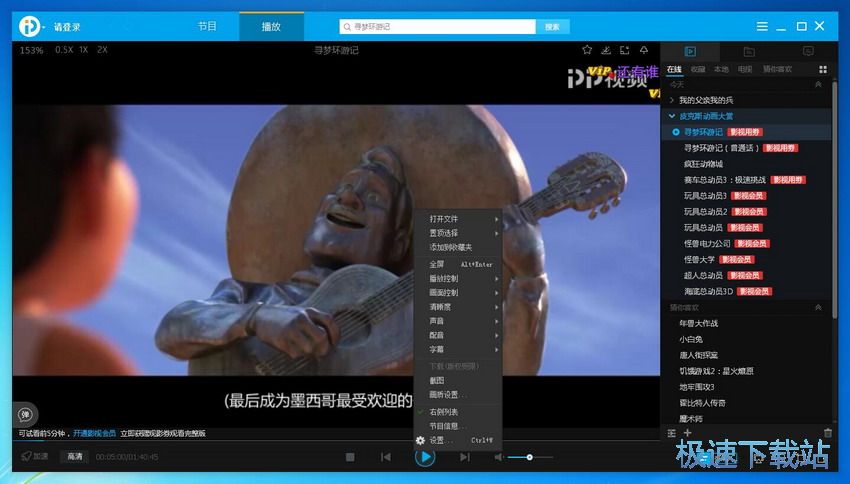Choose 添加到收藏夹 from context menu
This screenshot has height=484, width=850.
458,247
